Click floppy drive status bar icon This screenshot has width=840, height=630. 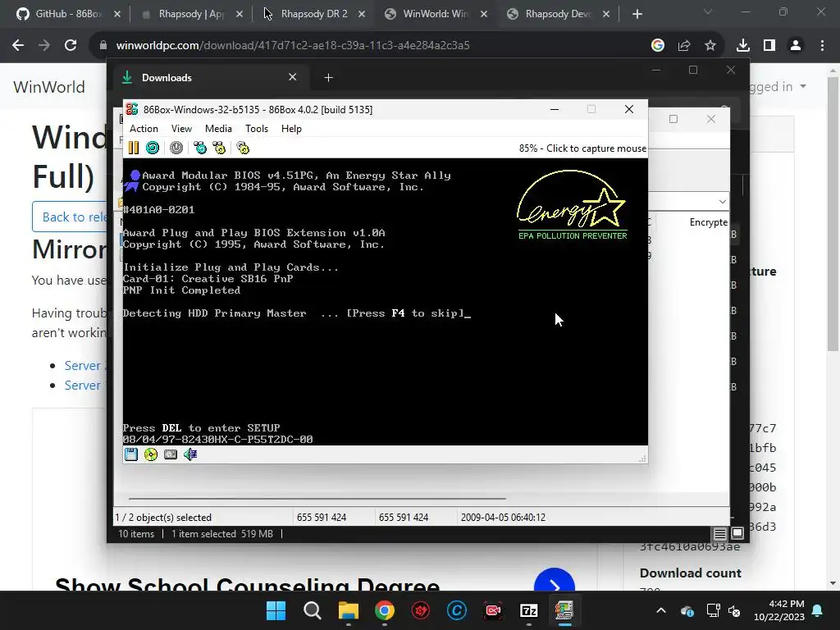[130, 454]
